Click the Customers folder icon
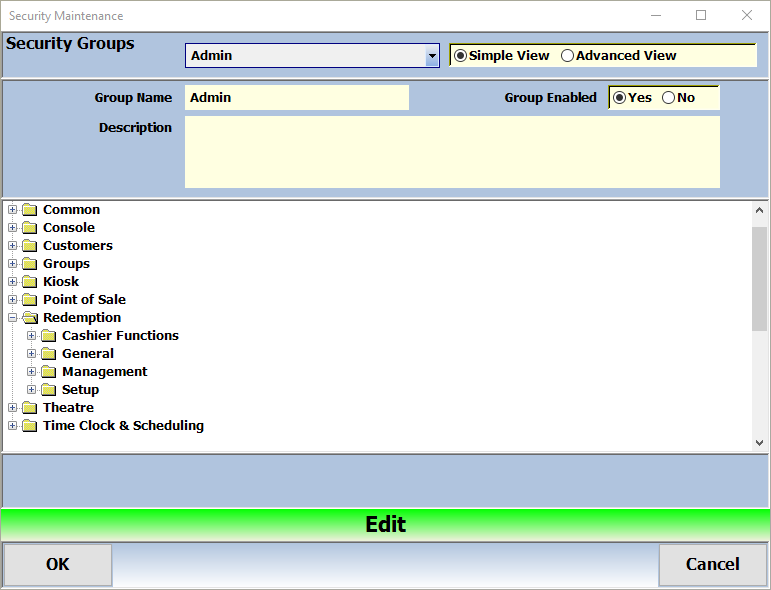The height and width of the screenshot is (590, 771). (29, 246)
